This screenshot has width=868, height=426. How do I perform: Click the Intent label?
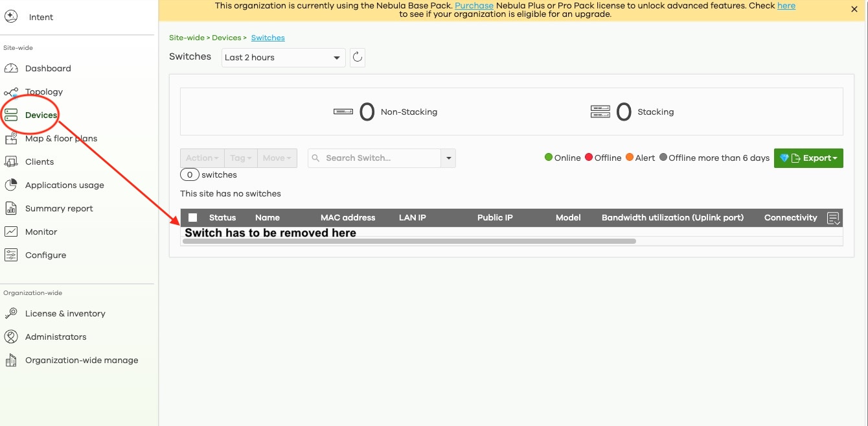(x=41, y=17)
